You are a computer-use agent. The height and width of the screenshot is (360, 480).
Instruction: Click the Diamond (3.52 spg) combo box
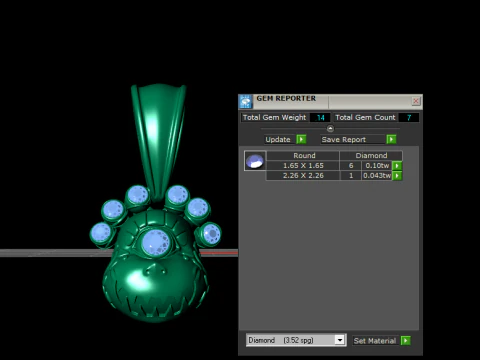click(296, 340)
